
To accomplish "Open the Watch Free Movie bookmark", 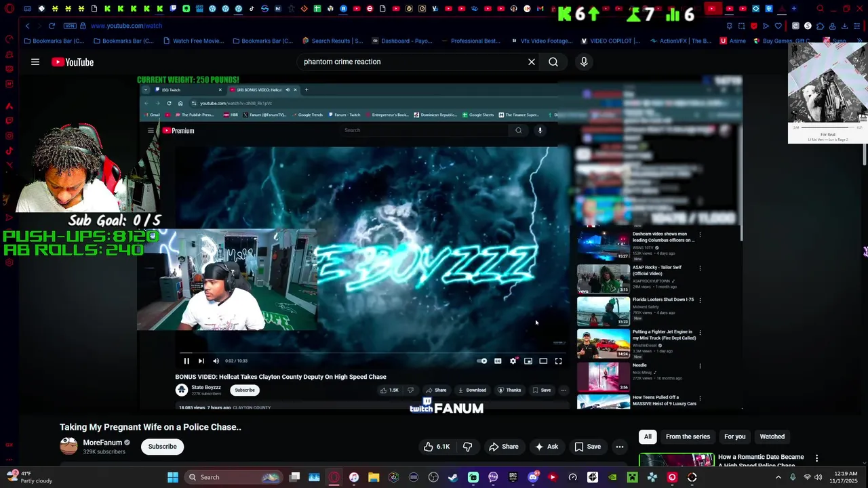I will [x=193, y=41].
